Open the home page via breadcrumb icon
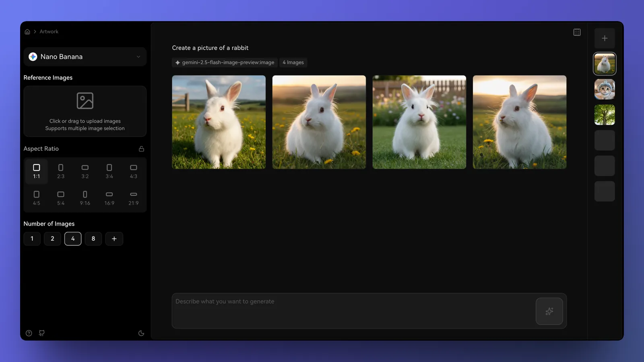The height and width of the screenshot is (362, 644). click(x=27, y=31)
